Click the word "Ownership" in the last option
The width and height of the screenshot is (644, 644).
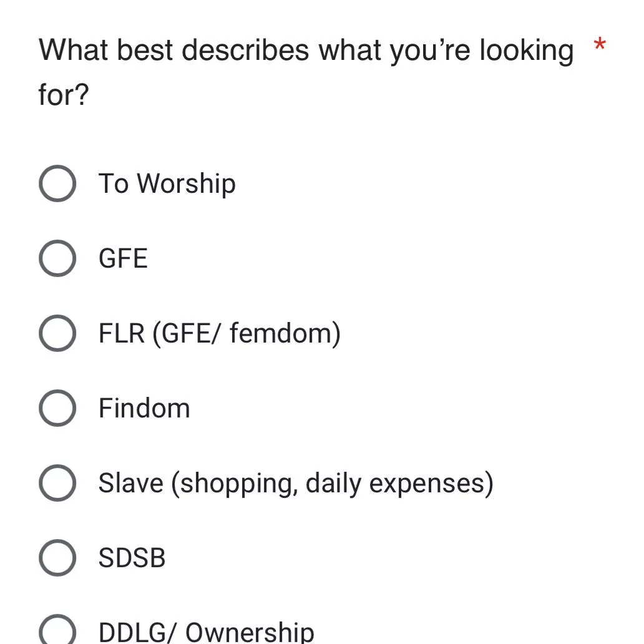[250, 632]
